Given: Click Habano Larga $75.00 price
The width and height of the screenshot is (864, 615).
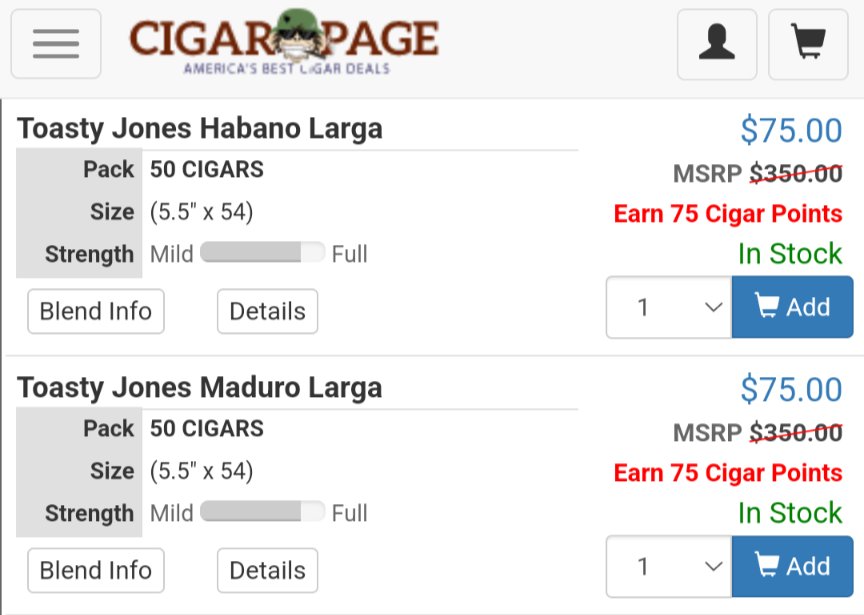Looking at the screenshot, I should (791, 131).
